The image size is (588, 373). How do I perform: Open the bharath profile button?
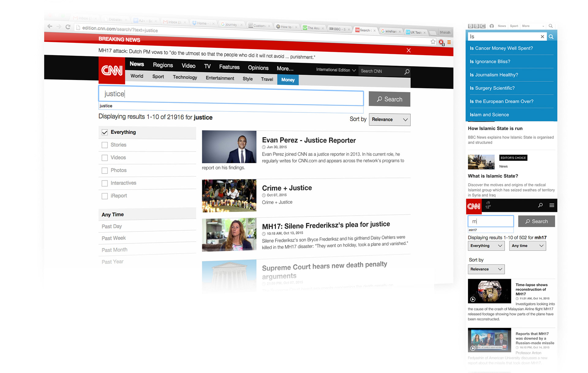[x=445, y=32]
